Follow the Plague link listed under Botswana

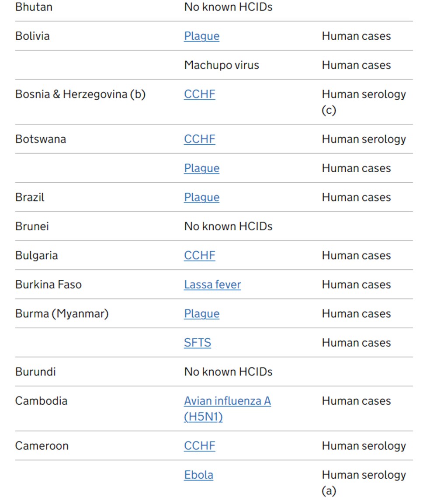click(201, 169)
